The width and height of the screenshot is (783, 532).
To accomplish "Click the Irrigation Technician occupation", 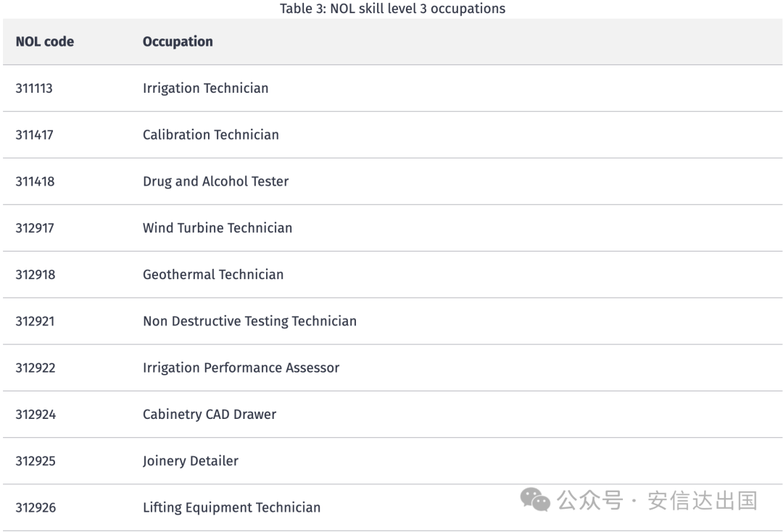I will click(205, 88).
